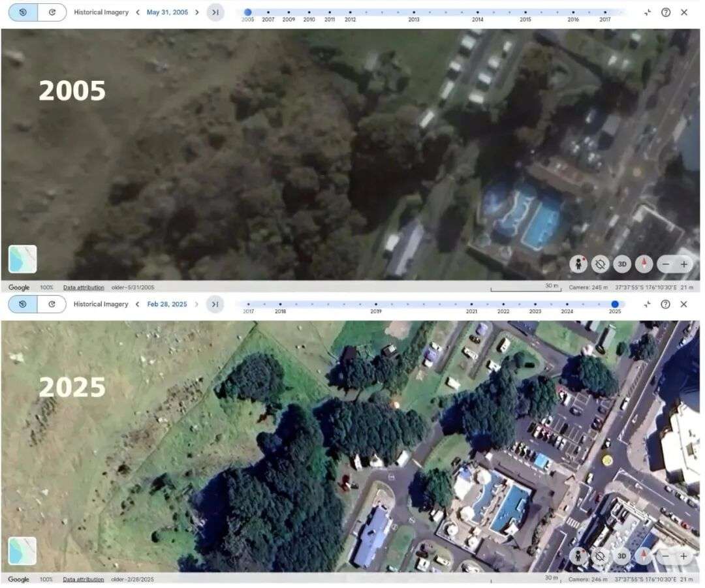Image resolution: width=705 pixels, height=588 pixels.
Task: Go to previous date before Feb 28, 2025
Action: (137, 304)
